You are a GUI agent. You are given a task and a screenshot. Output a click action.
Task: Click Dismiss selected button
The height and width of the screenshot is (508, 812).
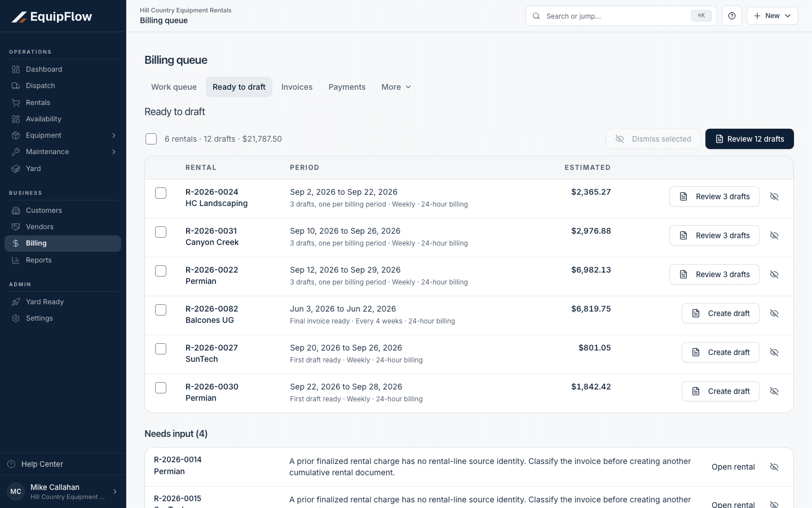click(653, 139)
